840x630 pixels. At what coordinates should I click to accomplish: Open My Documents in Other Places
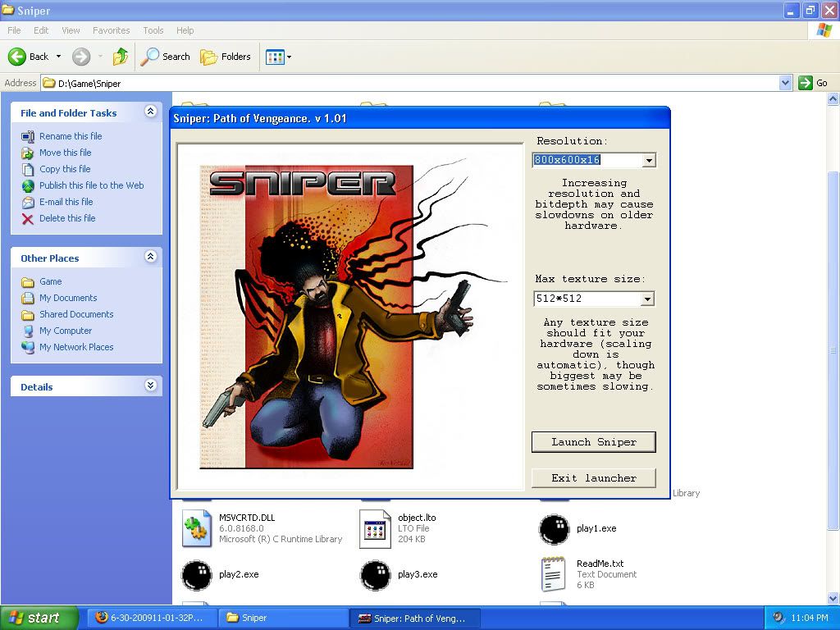68,298
